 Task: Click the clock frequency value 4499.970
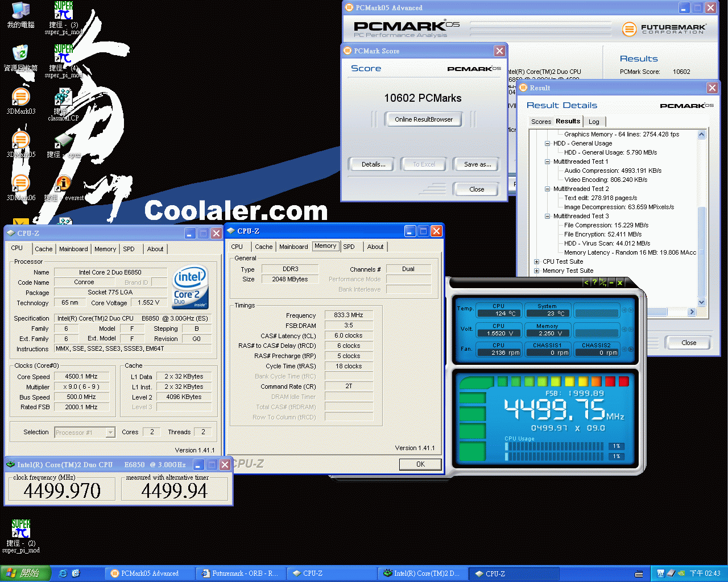pyautogui.click(x=62, y=490)
